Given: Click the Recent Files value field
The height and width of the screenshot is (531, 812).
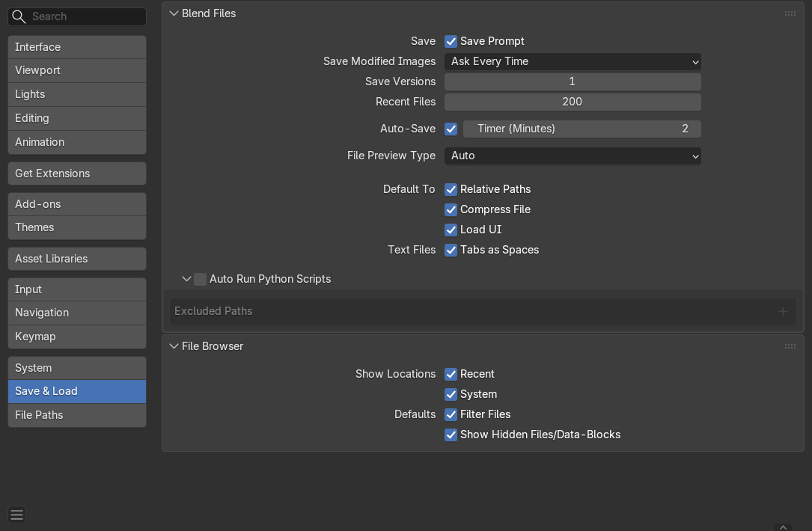Looking at the screenshot, I should tap(573, 102).
